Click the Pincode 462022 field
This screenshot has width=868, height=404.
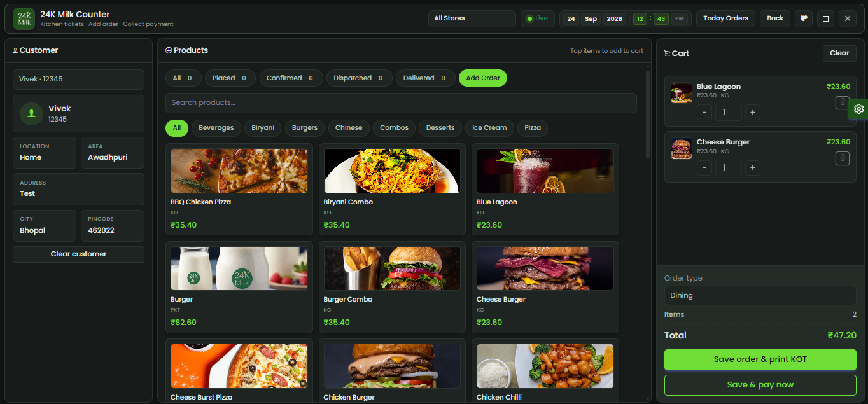click(x=113, y=226)
